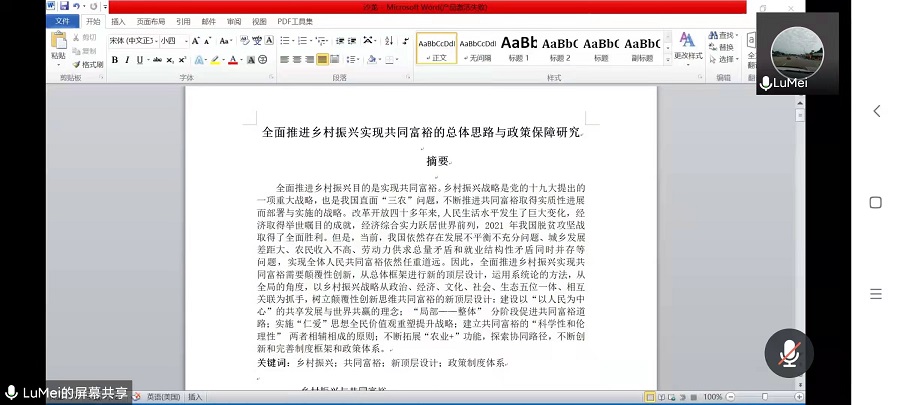Expand the styles gallery more arrow
Screen dimensions: 900x405
[x=665, y=59]
